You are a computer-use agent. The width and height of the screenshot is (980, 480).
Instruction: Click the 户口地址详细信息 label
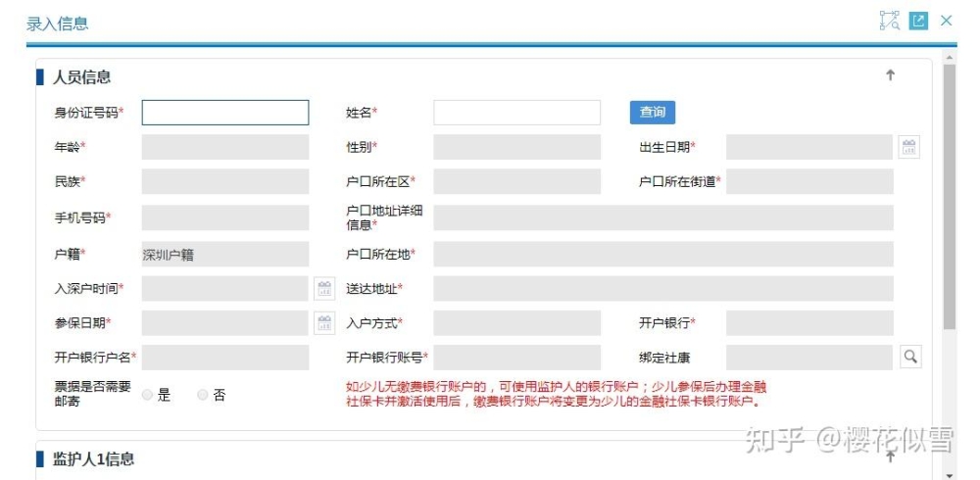384,217
